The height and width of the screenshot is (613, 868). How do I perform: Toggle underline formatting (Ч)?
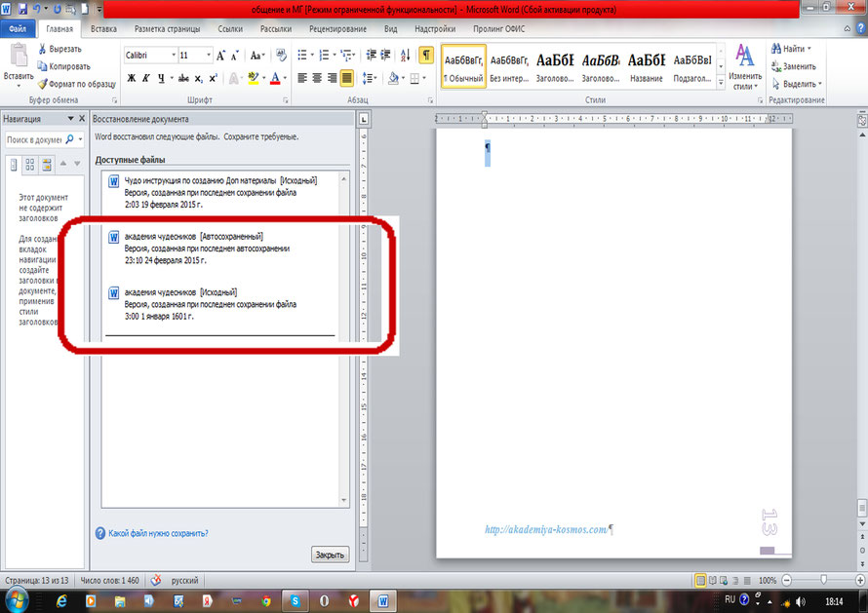coord(161,79)
